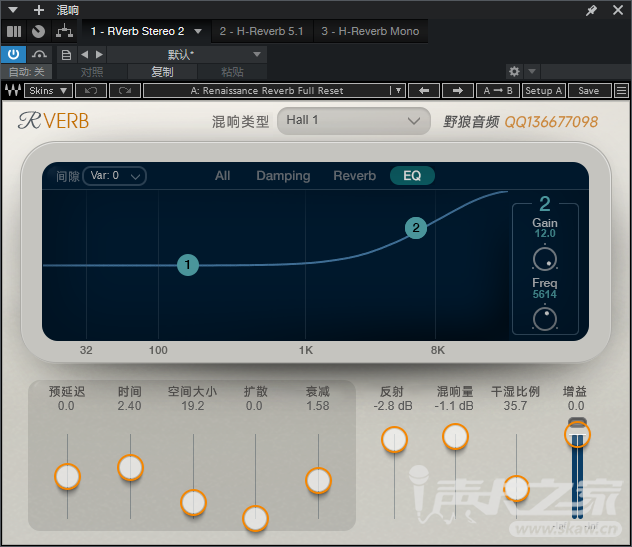Open the Waves hamburger menu icon
632x547 pixels.
coord(622,91)
